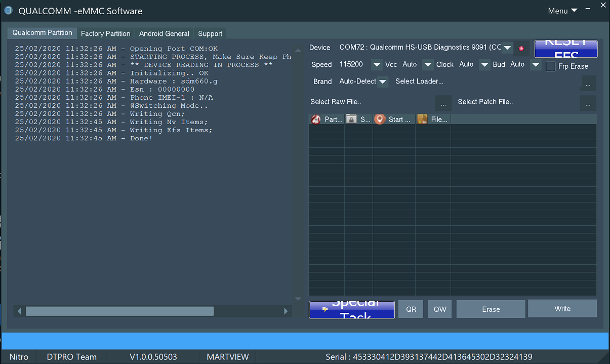This screenshot has height=364, width=610.
Task: Click the Serial number status text
Action: click(x=429, y=357)
